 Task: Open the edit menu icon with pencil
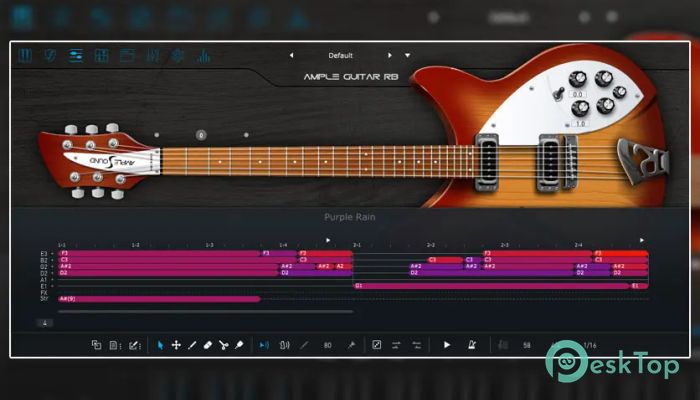134,345
